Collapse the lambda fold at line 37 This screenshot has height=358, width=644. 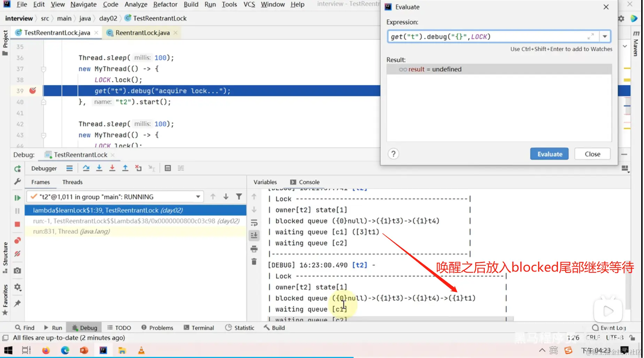(x=44, y=69)
